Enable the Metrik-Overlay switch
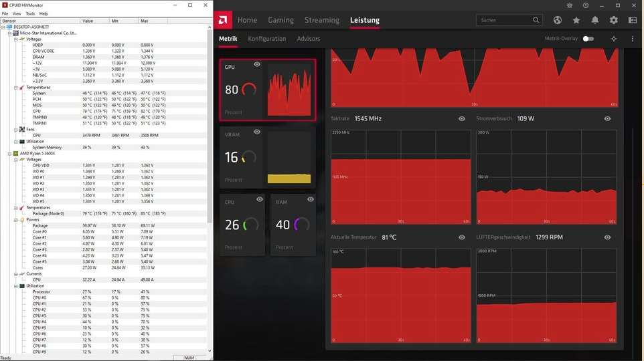The image size is (644, 361). [x=588, y=39]
